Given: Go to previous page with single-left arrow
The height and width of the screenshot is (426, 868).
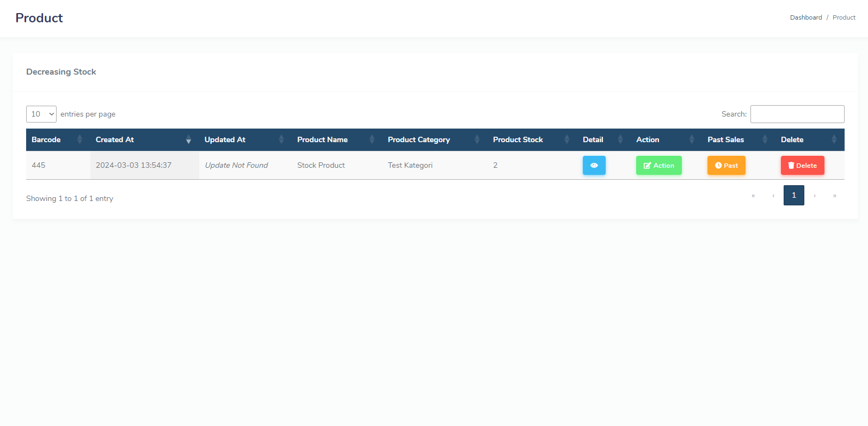Looking at the screenshot, I should click(x=773, y=196).
